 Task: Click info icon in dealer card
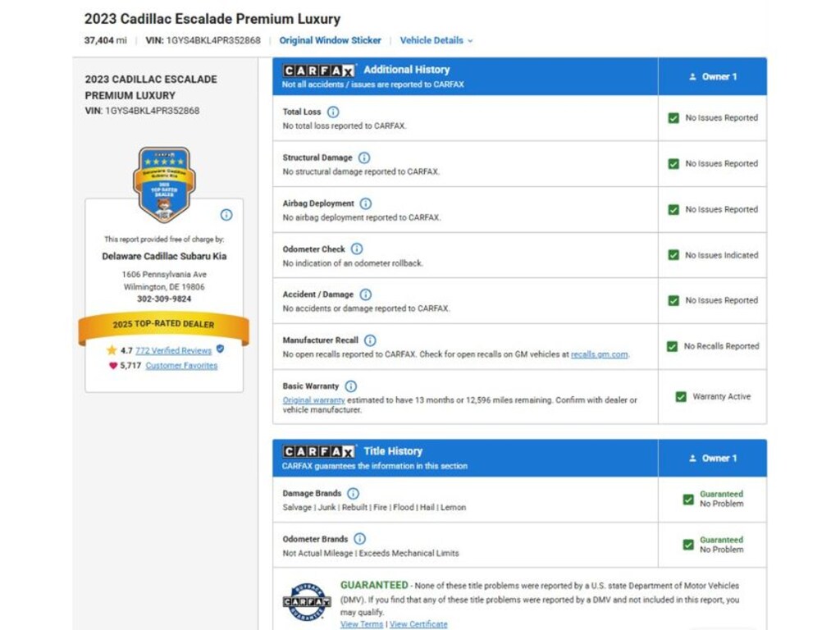226,215
